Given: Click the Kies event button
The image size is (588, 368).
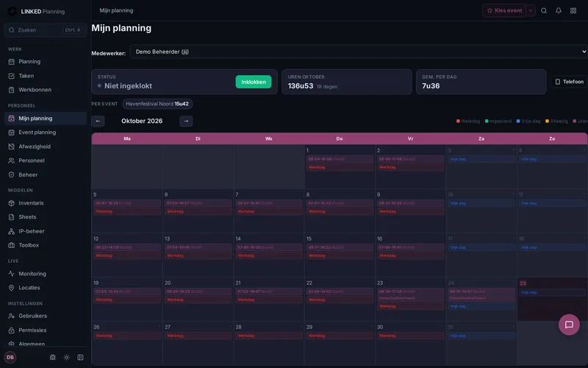Looking at the screenshot, I should click(x=504, y=10).
